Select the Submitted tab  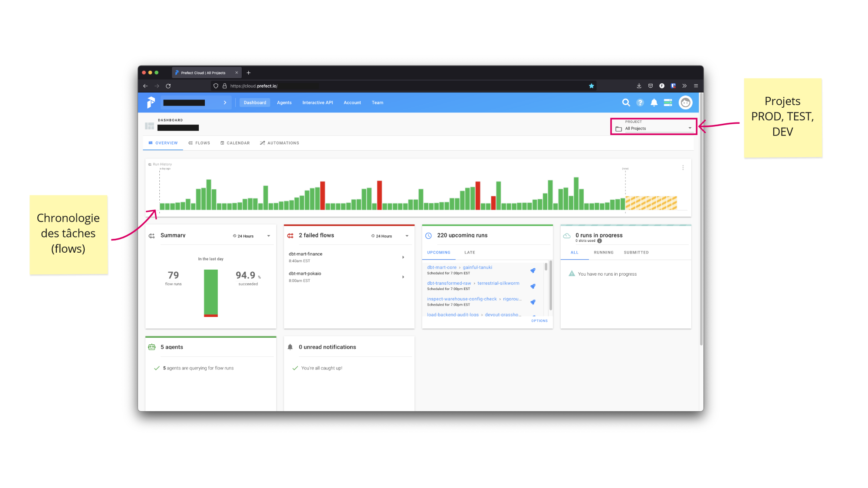(x=636, y=252)
